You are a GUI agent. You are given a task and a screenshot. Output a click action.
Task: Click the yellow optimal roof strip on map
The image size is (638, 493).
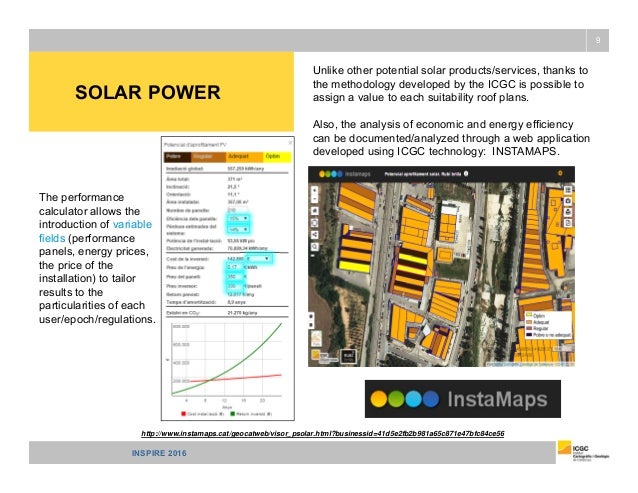coord(355,266)
